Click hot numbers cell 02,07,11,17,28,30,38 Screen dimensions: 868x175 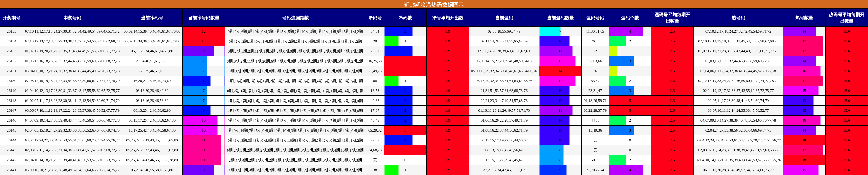(738, 101)
